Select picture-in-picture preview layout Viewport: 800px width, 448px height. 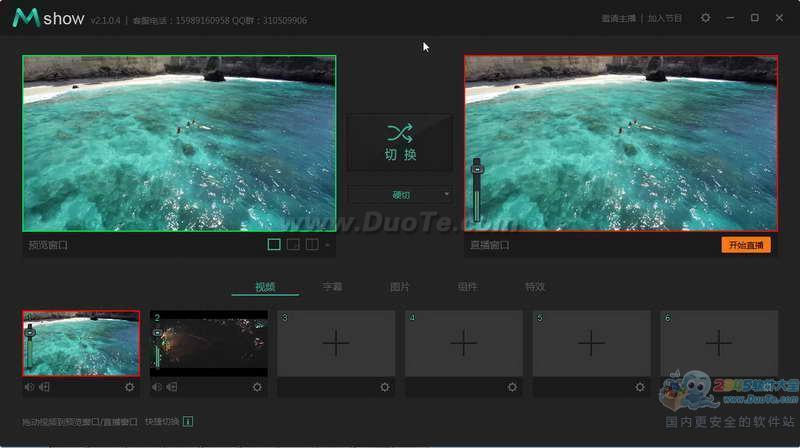click(293, 244)
